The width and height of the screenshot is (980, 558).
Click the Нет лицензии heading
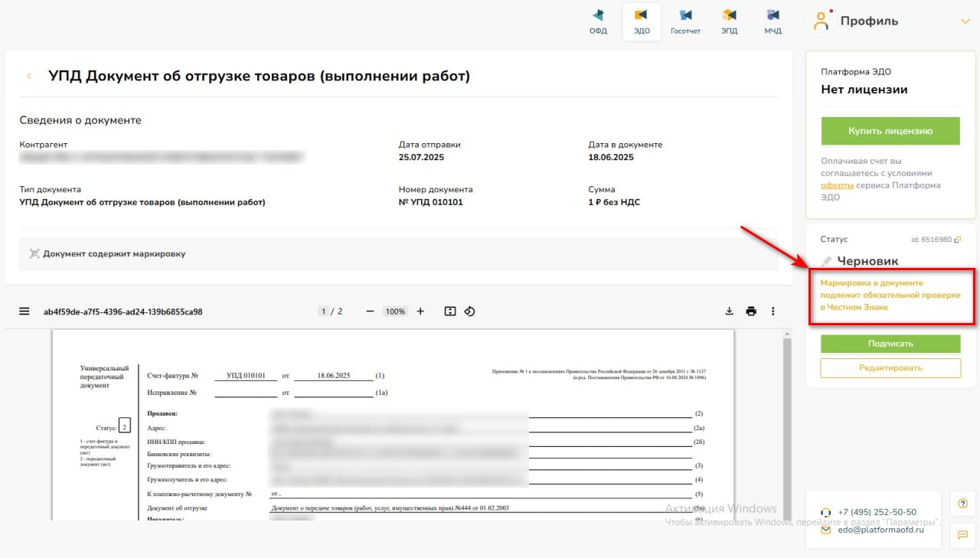864,90
